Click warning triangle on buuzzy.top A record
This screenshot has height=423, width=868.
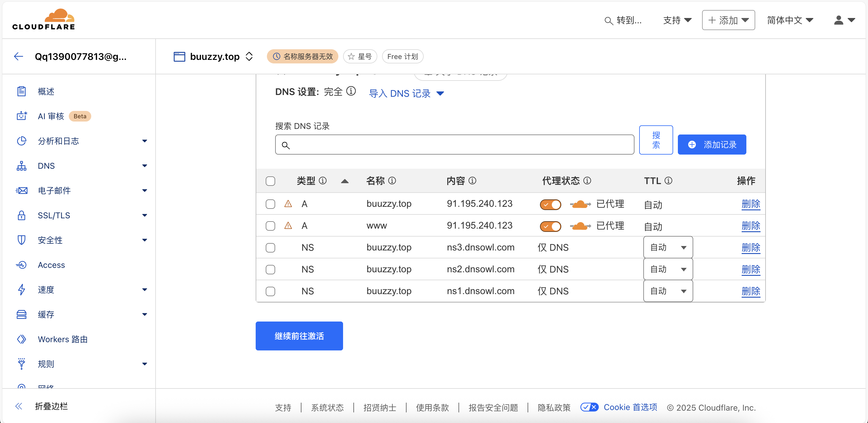288,204
